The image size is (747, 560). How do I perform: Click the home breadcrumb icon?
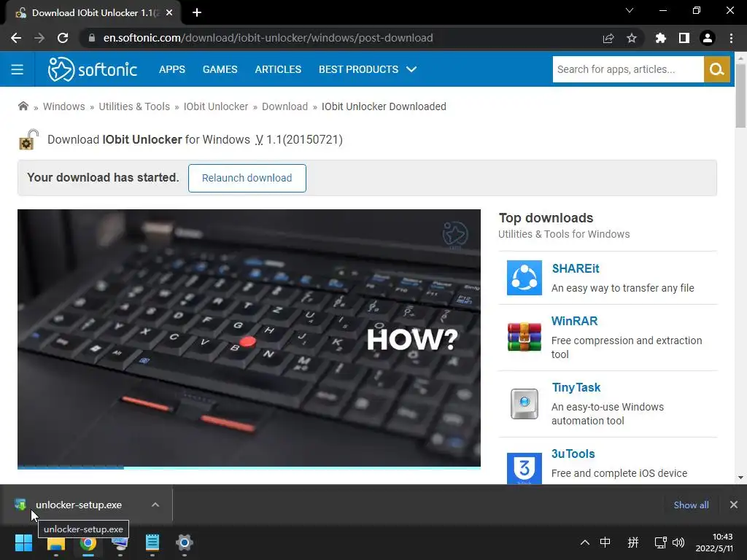click(23, 106)
